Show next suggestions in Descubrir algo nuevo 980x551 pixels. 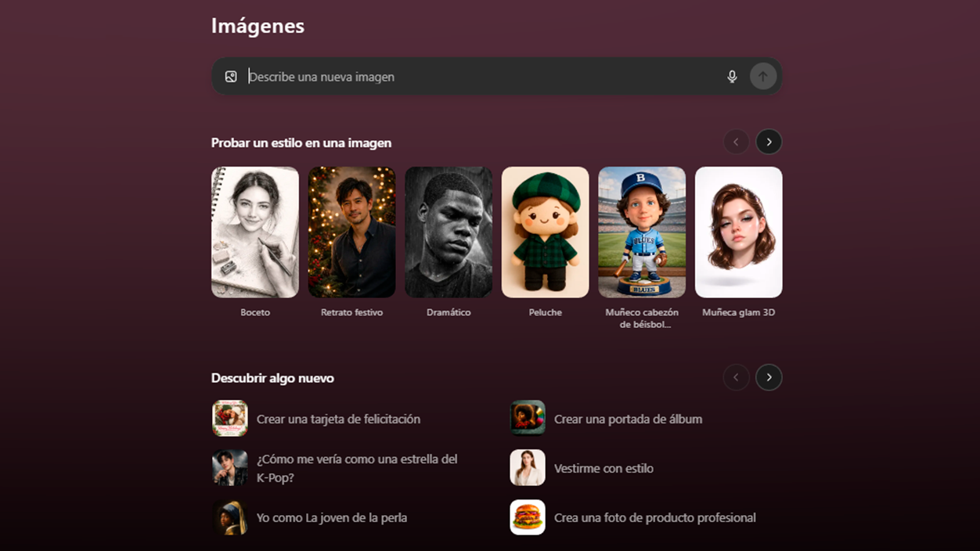click(x=769, y=377)
